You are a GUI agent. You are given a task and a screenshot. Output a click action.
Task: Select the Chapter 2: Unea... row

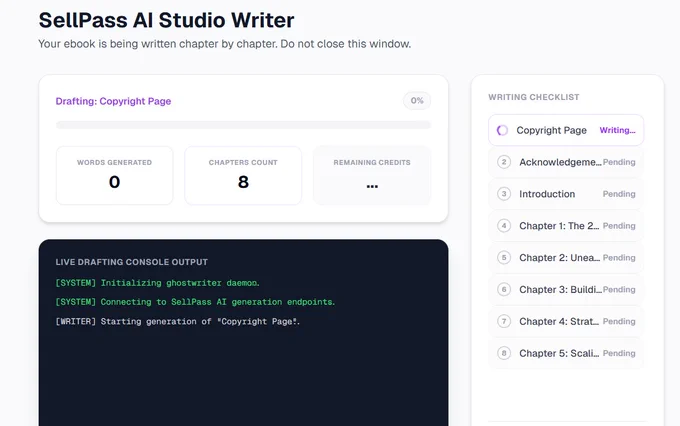(566, 258)
